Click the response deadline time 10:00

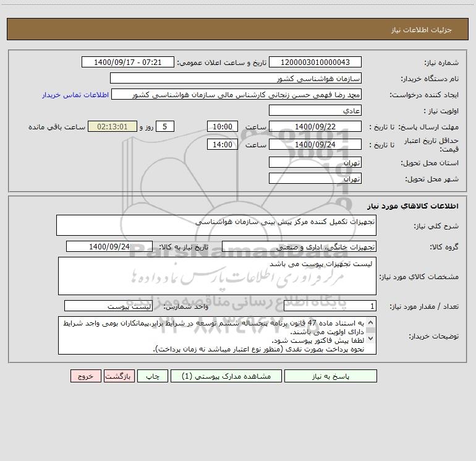click(222, 126)
